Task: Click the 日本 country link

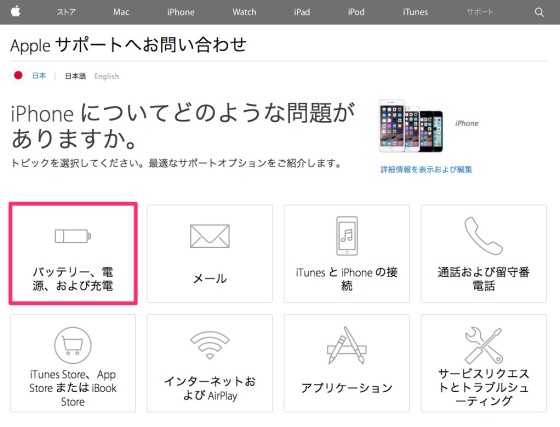Action: coord(39,76)
